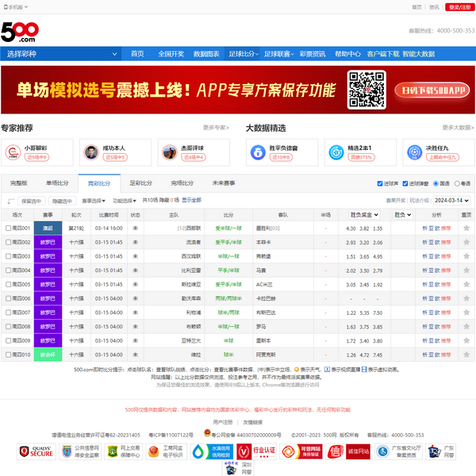Toggle the 进球弹窗 checkbox
The width and height of the screenshot is (476, 476).
(405, 183)
